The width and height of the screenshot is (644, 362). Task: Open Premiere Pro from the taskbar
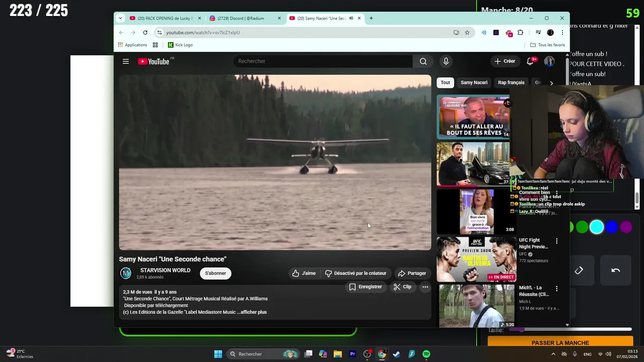point(352,354)
